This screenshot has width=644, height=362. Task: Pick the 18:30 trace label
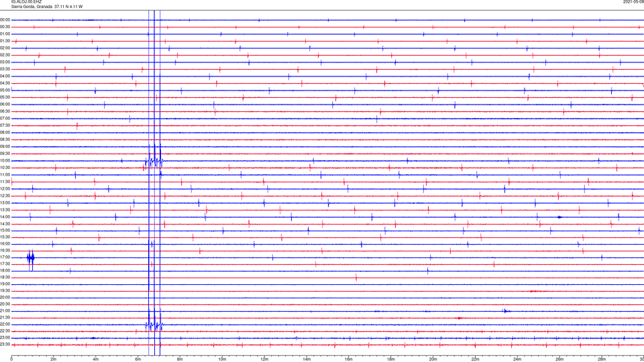(5, 278)
